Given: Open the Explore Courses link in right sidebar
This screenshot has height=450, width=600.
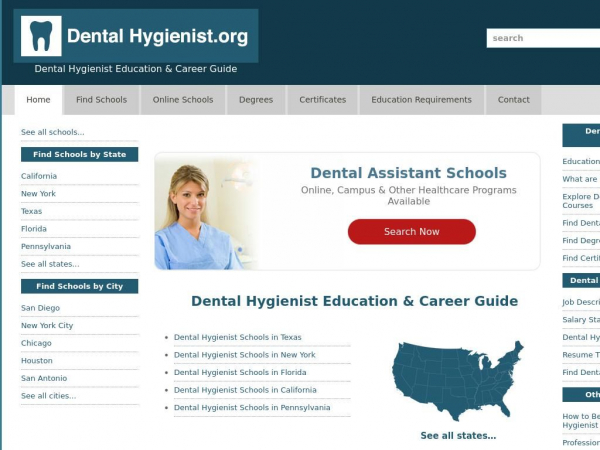Looking at the screenshot, I should [581, 201].
